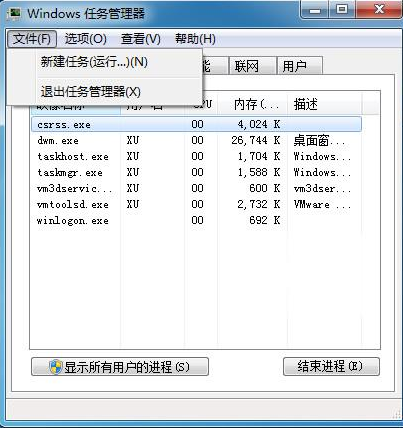This screenshot has width=403, height=428.
Task: Open the 帮助(H) menu
Action: (x=195, y=39)
